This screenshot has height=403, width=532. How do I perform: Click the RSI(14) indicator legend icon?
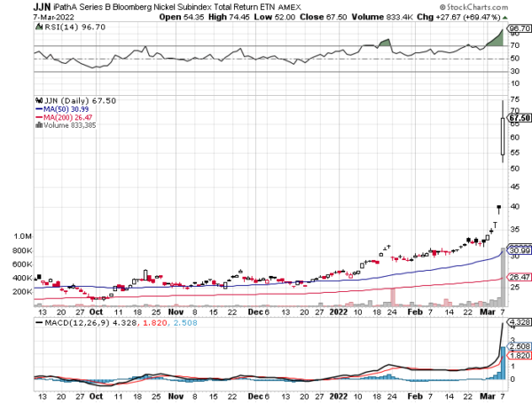pos(38,28)
